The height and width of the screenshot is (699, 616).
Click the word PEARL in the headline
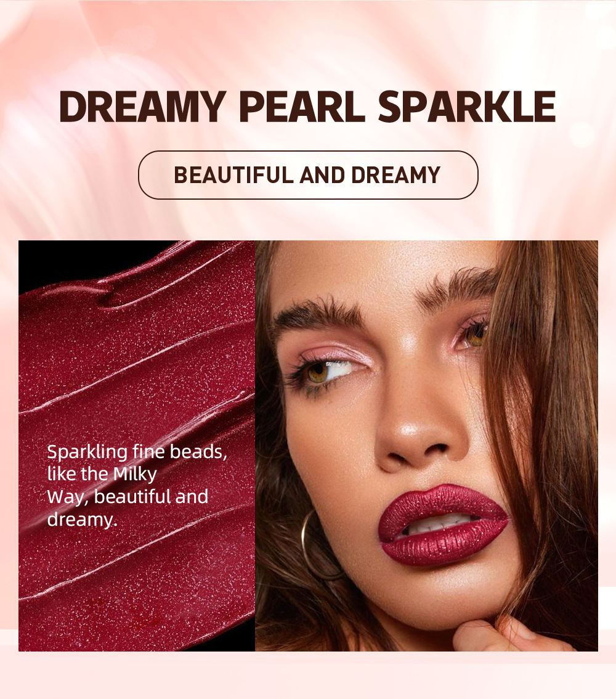302,107
